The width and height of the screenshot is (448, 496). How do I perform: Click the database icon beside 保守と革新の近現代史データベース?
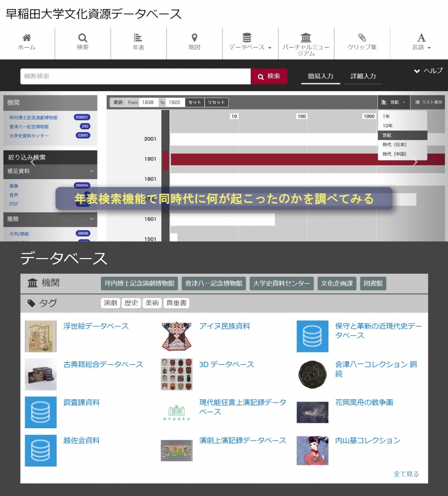[312, 336]
